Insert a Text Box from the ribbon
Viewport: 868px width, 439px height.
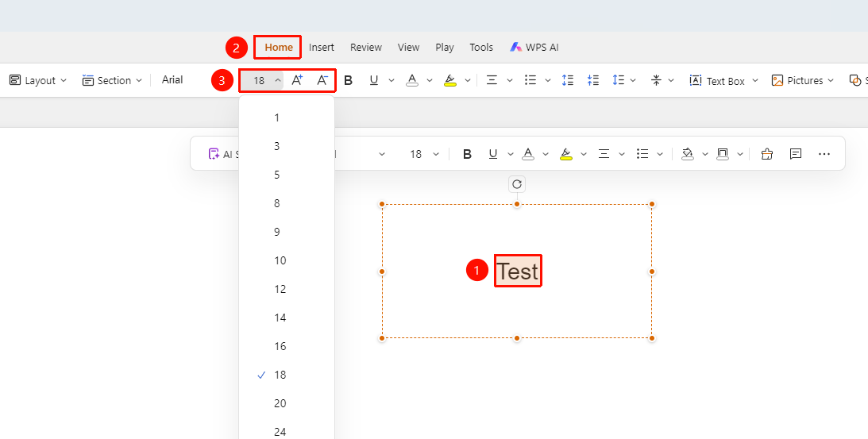[717, 81]
